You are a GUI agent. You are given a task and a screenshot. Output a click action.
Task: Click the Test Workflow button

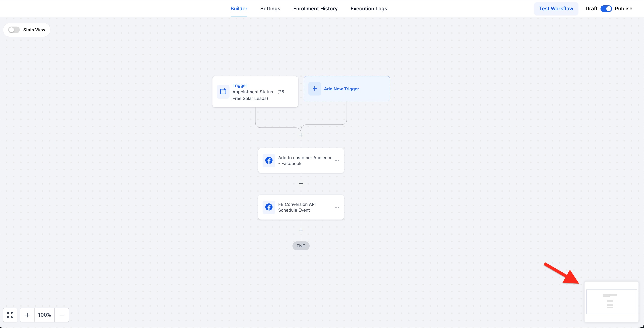[x=556, y=8]
